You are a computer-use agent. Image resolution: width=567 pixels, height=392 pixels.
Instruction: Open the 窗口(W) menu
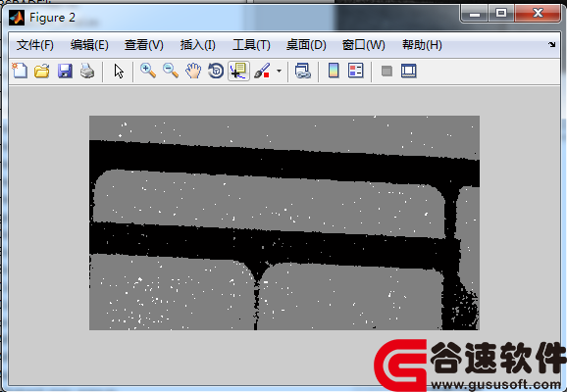[x=363, y=45]
